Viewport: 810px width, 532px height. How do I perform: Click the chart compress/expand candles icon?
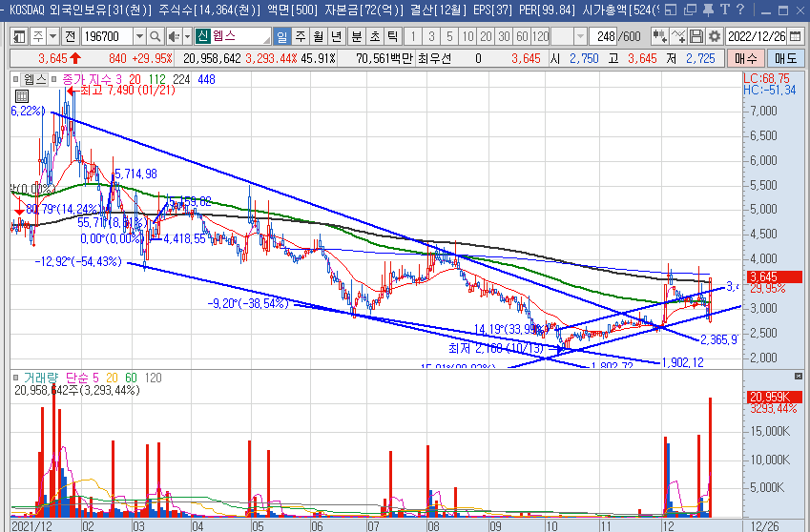point(659,36)
